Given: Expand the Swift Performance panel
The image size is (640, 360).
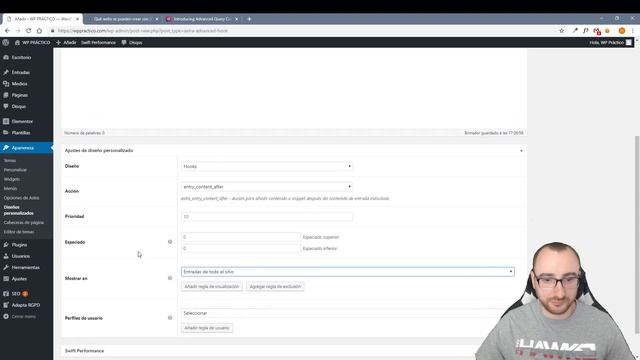Looking at the screenshot, I should point(84,351).
